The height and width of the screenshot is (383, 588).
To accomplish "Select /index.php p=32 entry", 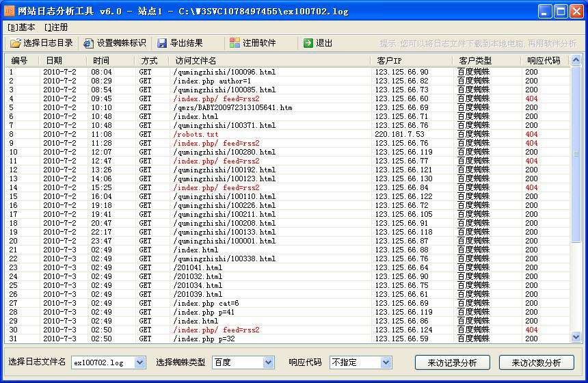I will [x=204, y=339].
